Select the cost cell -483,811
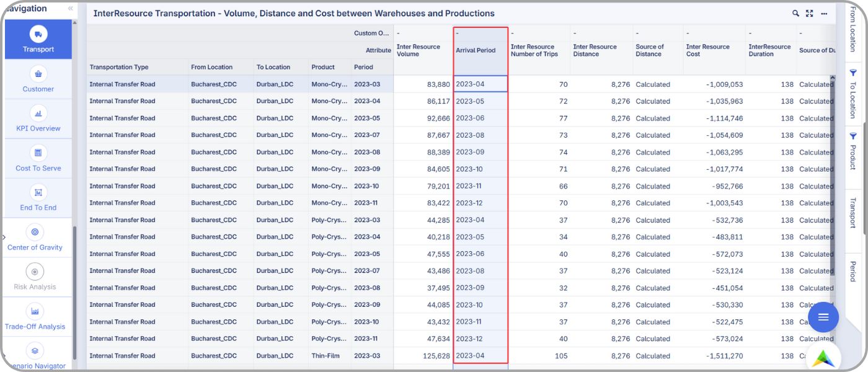Screen dimensions: 868x372 coord(714,237)
